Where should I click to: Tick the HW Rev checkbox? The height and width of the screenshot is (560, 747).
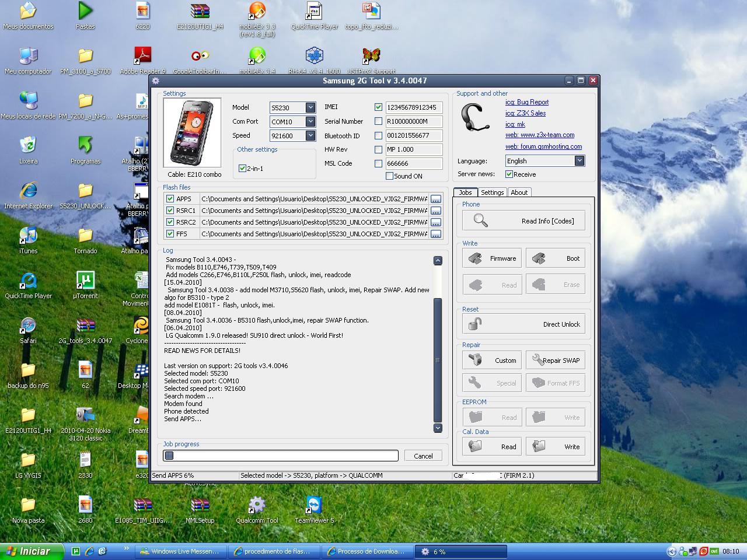[378, 149]
